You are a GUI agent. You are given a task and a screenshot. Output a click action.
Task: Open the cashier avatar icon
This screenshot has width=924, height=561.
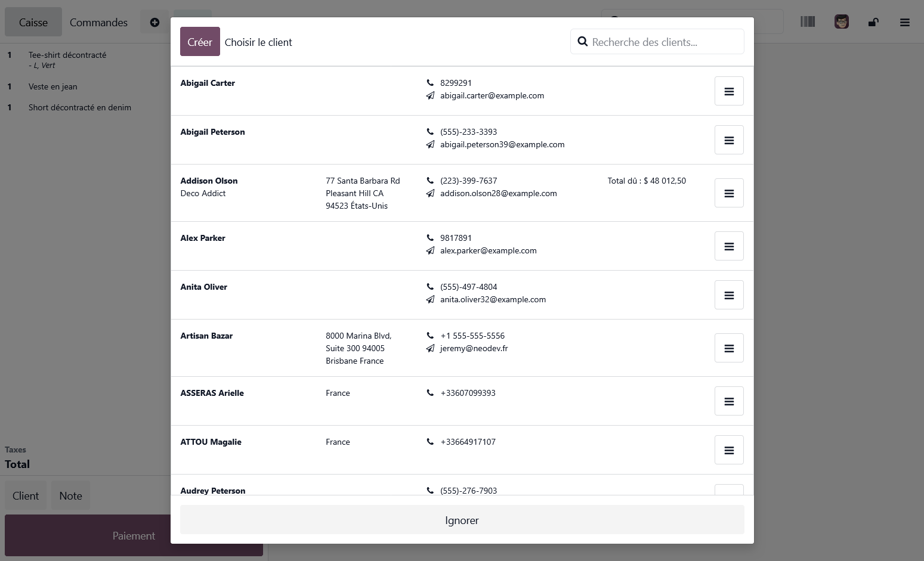tap(842, 21)
